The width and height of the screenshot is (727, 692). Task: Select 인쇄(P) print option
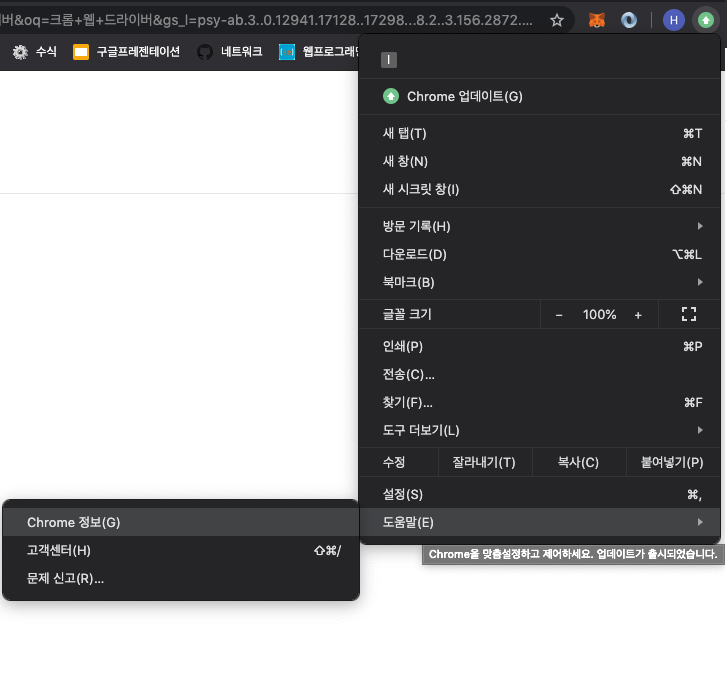point(540,346)
